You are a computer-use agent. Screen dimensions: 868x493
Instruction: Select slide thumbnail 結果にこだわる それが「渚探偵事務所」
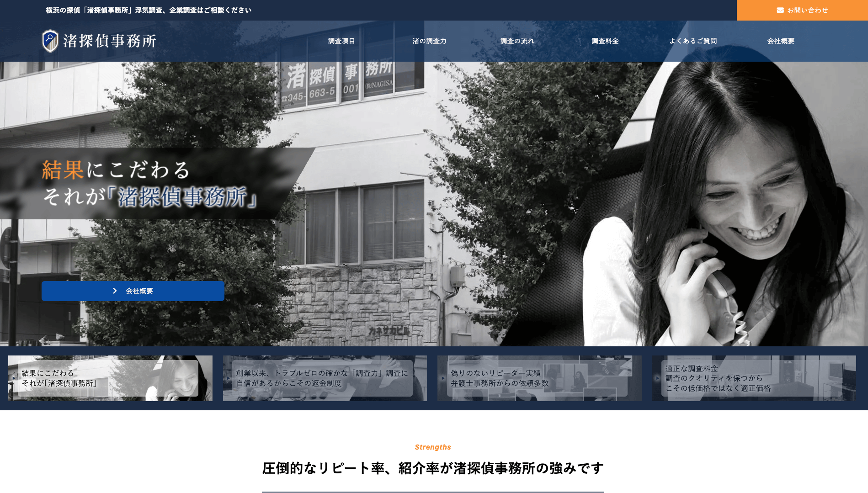point(110,378)
